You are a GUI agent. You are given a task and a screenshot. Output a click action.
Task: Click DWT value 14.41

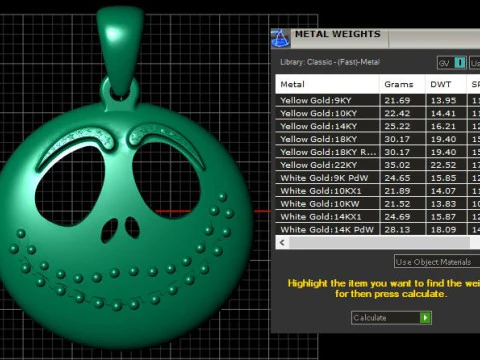click(443, 113)
